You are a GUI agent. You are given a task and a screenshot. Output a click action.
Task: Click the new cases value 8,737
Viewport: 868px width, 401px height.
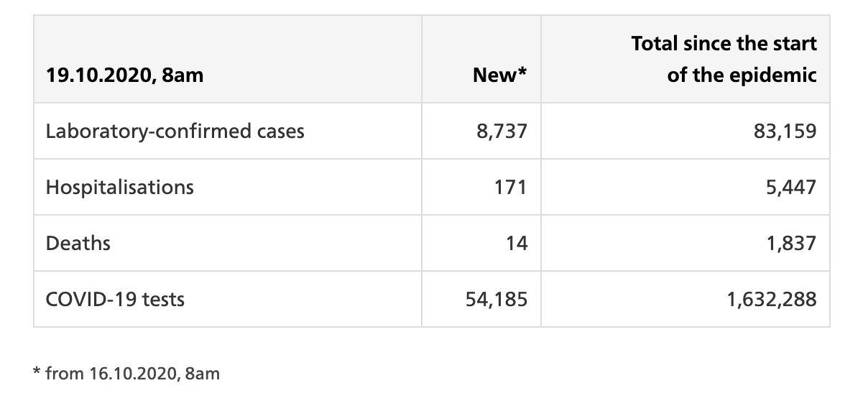pyautogui.click(x=502, y=131)
